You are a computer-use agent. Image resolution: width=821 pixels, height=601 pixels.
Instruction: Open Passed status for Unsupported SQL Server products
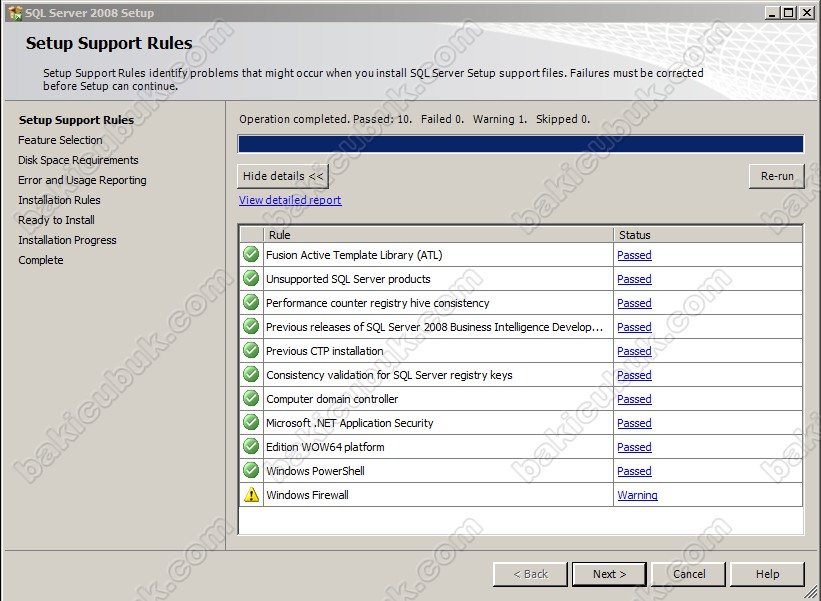click(x=634, y=279)
